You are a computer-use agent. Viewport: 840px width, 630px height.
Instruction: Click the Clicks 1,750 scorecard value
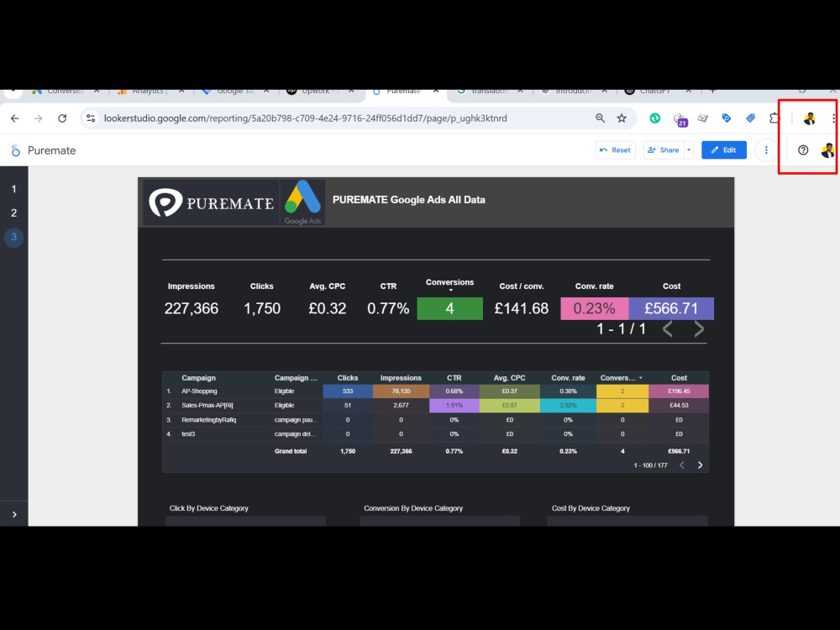tap(262, 308)
